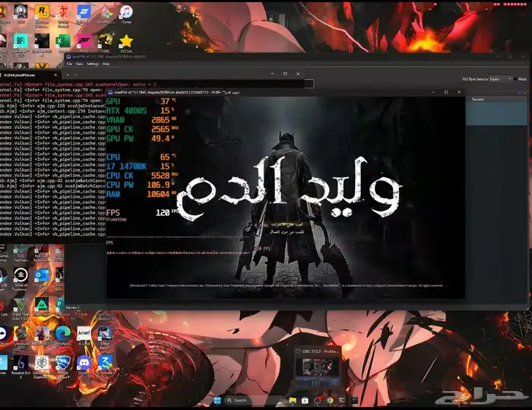Screen dimensions: 532x410
Task: Launch Stellar Blade desktop shortcut
Action: [105, 334]
